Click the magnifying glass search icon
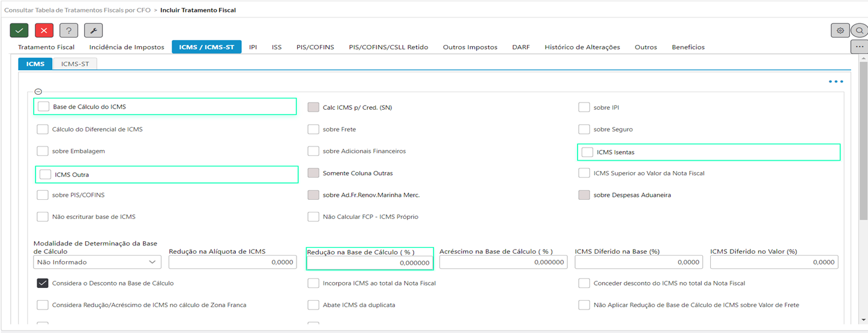This screenshot has width=868, height=333. tap(860, 31)
